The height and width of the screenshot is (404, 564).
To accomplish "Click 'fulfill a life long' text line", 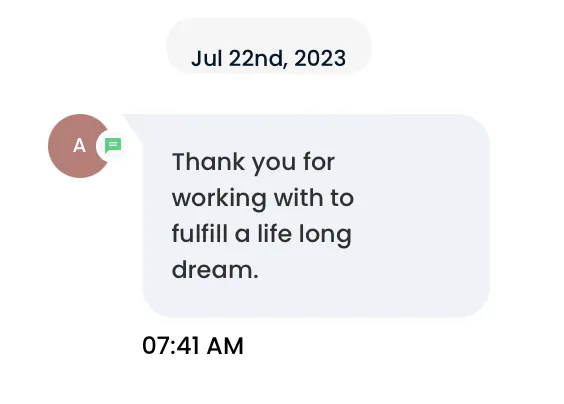I will (x=261, y=234).
